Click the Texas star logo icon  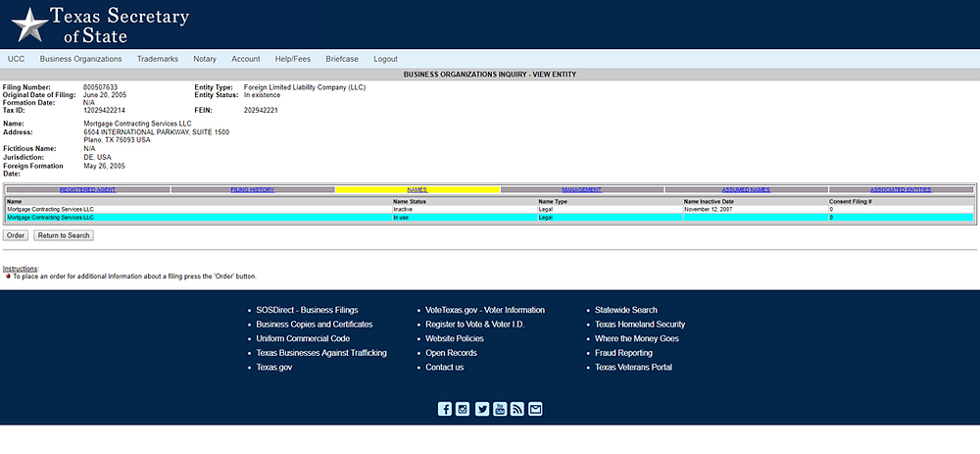tap(29, 25)
